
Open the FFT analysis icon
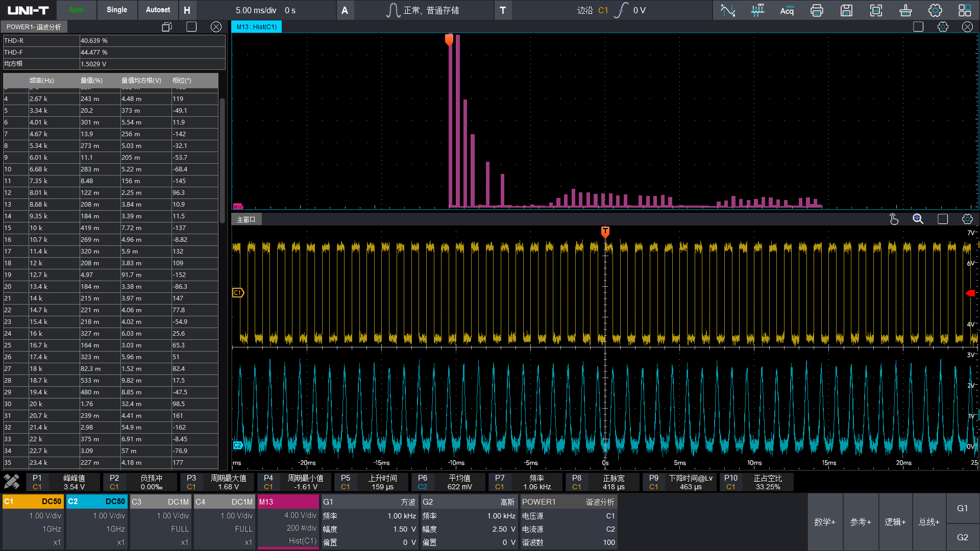click(x=757, y=10)
